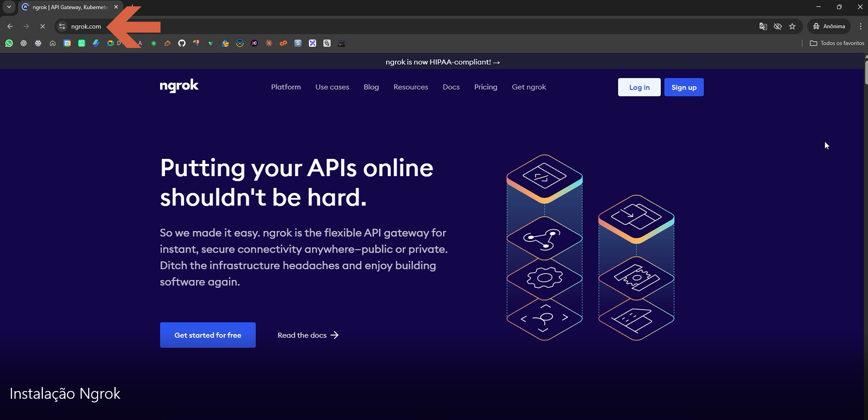Go to the Pricing page
The image size is (868, 420).
(x=486, y=87)
